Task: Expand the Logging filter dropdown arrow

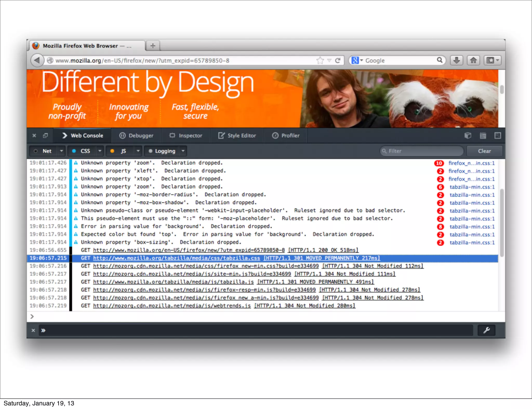Action: click(183, 151)
